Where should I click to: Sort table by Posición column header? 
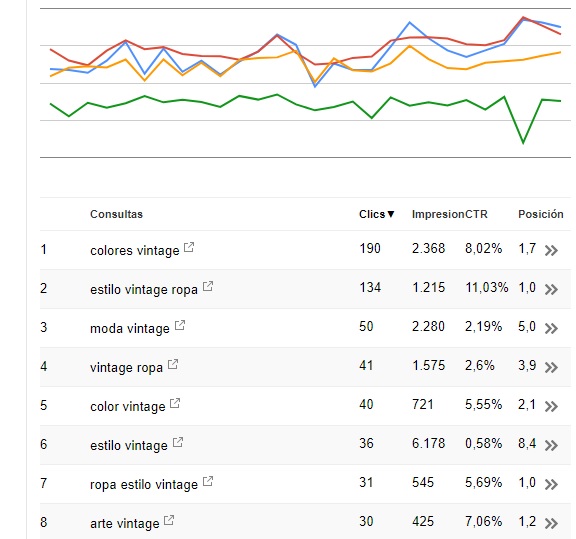coord(541,214)
